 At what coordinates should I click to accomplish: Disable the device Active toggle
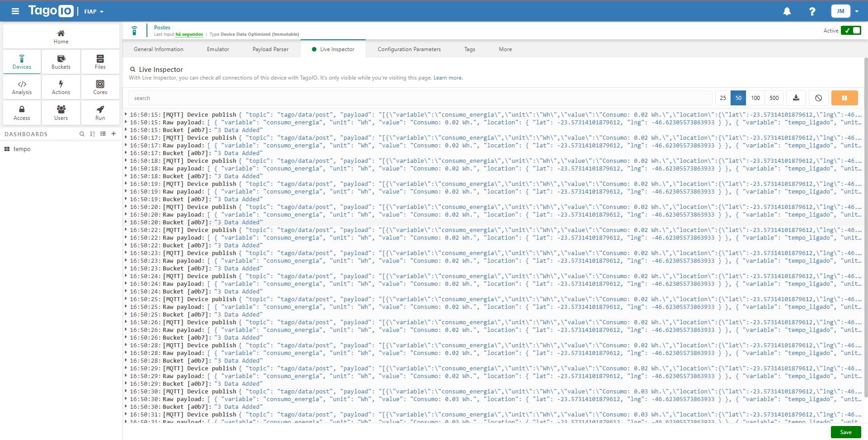click(x=851, y=30)
